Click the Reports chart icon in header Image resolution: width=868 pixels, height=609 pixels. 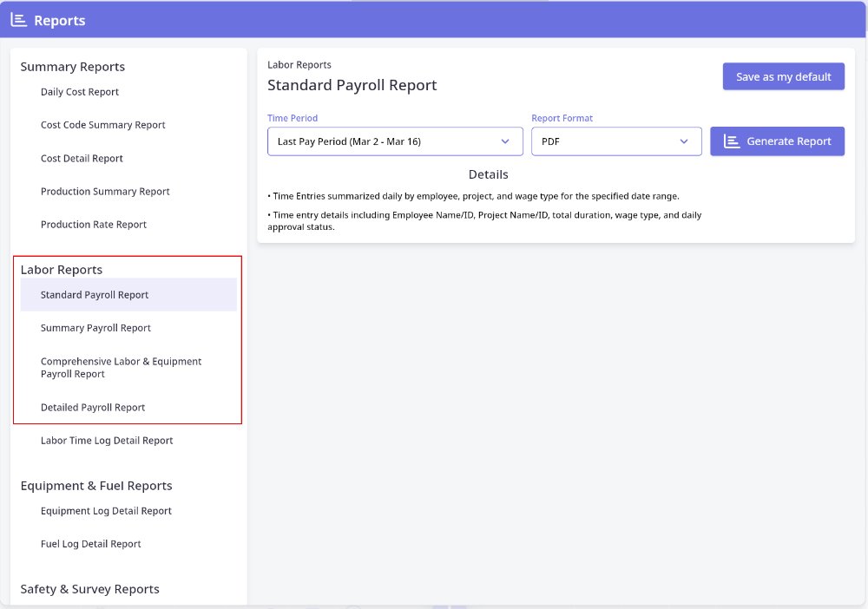click(x=18, y=20)
